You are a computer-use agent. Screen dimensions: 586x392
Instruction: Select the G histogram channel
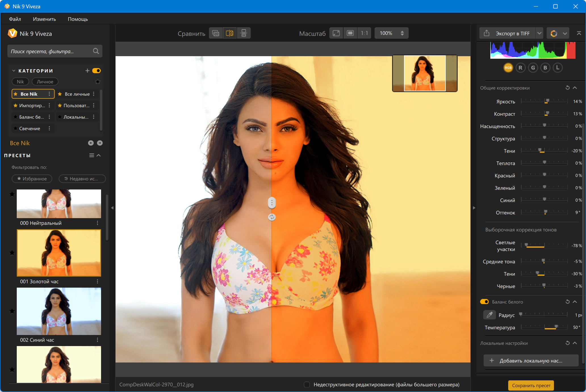point(533,68)
